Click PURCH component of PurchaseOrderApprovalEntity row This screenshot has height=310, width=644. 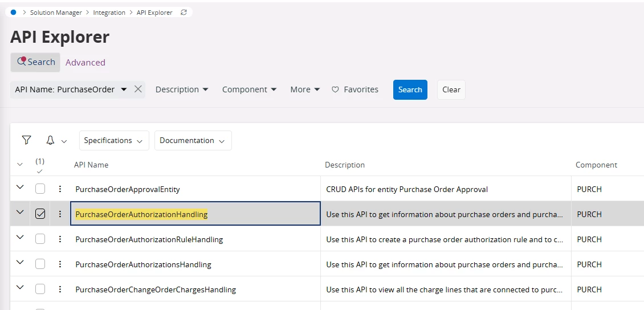coord(589,189)
